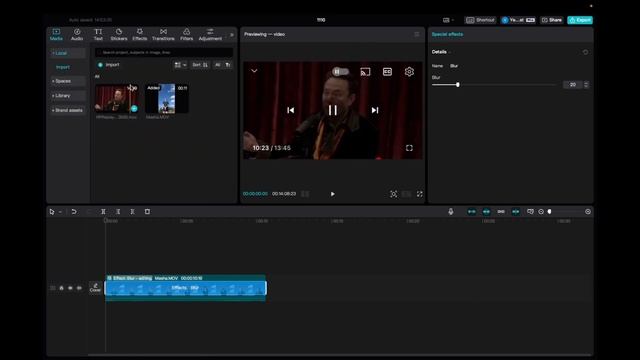Open the media filter funnel icon

(x=228, y=65)
